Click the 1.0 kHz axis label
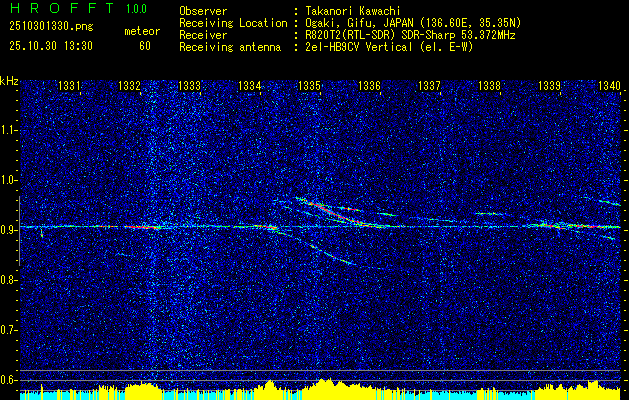The width and height of the screenshot is (629, 400). click(x=8, y=180)
